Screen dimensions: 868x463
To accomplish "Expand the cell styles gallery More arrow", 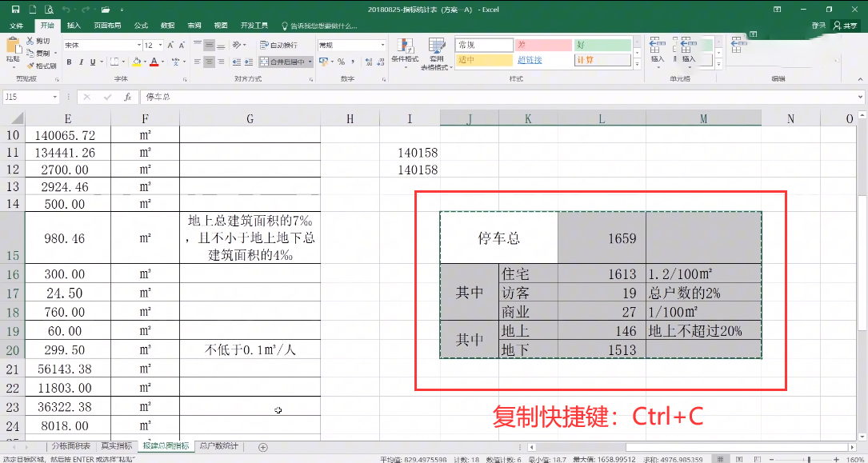I will pos(637,66).
